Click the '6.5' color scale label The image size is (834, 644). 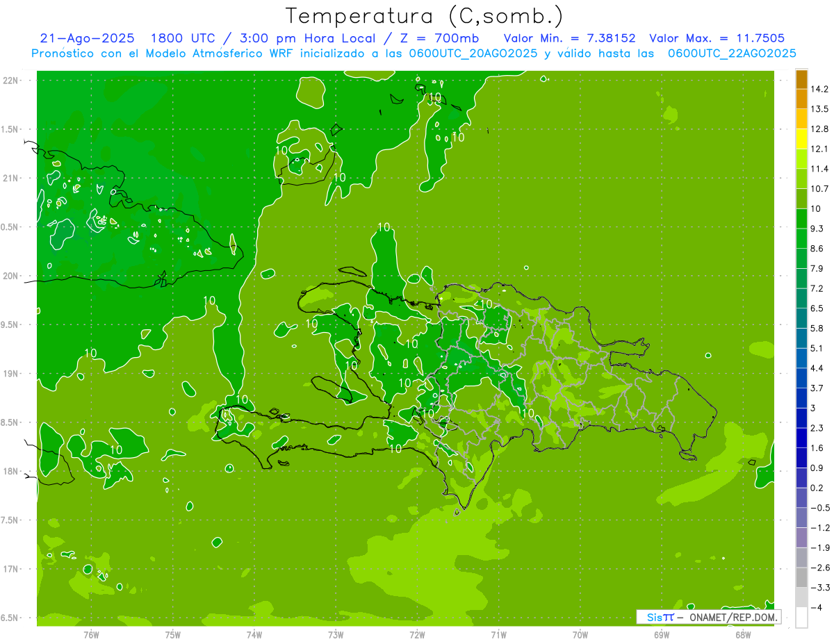point(817,308)
